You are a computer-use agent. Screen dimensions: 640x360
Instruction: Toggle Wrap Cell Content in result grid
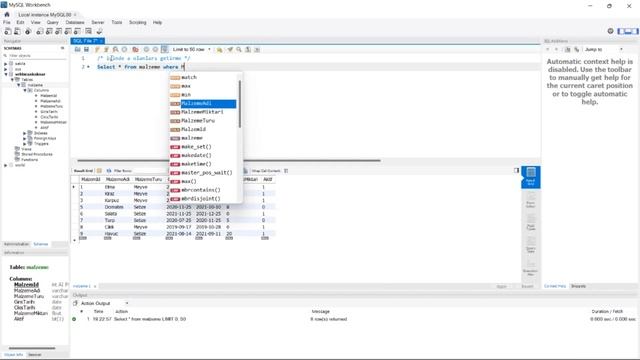pyautogui.click(x=286, y=171)
